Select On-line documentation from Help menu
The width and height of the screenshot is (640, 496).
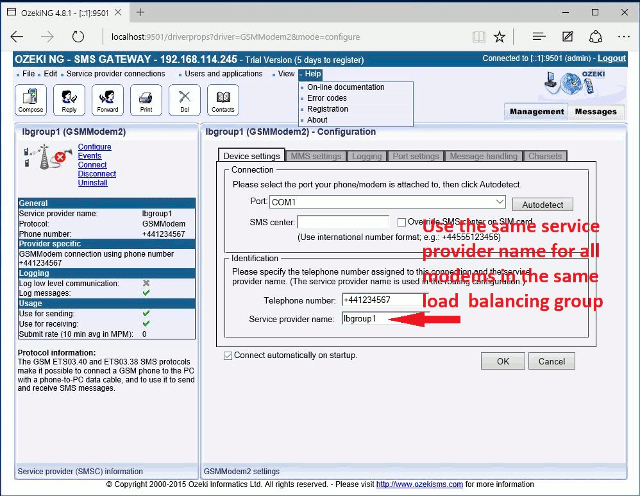pyautogui.click(x=346, y=87)
